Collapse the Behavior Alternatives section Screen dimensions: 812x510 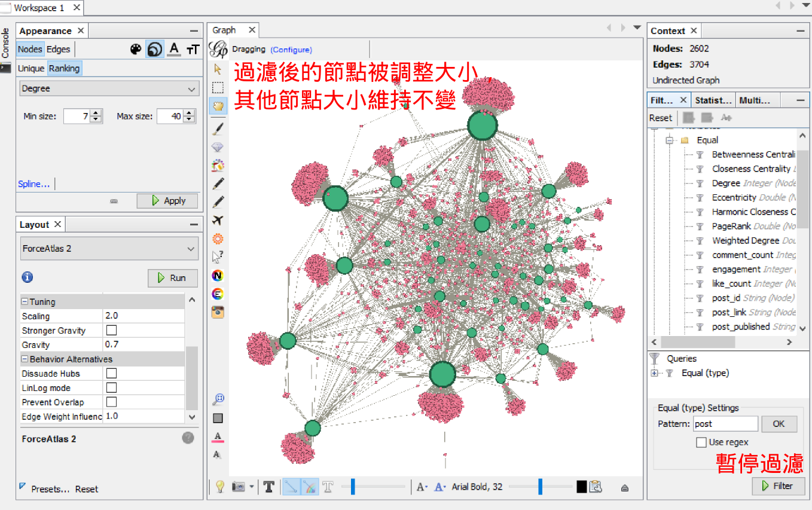tap(25, 359)
